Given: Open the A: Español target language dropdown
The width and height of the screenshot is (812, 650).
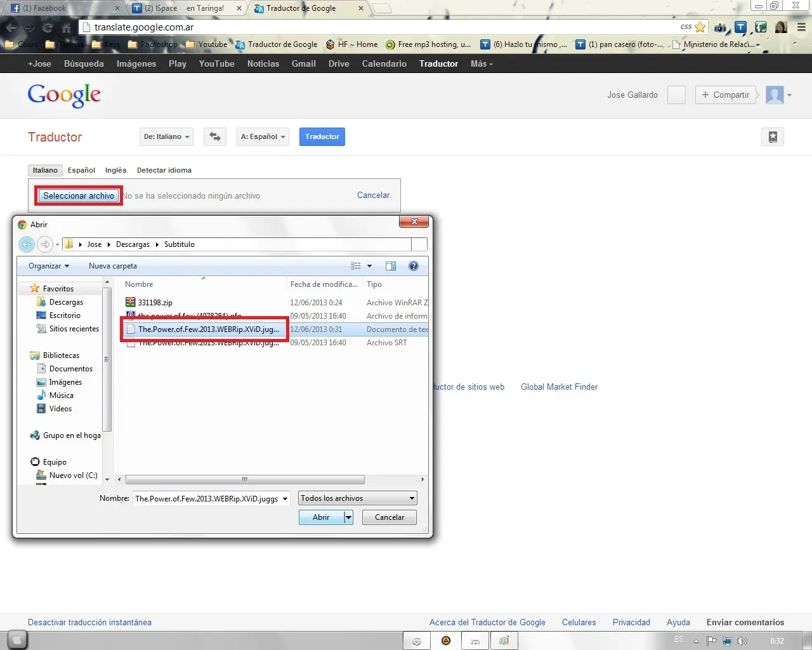Looking at the screenshot, I should point(263,136).
